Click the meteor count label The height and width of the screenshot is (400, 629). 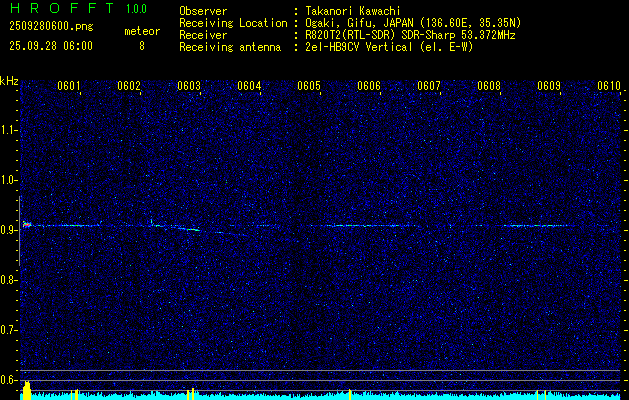[142, 31]
